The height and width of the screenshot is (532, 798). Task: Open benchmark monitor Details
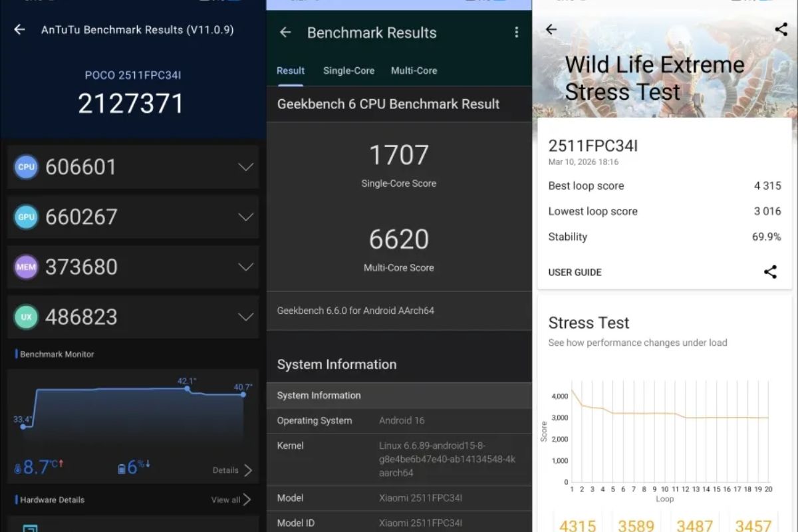click(x=233, y=470)
